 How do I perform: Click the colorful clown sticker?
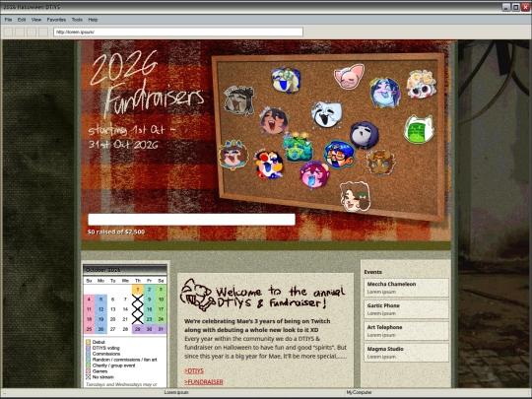pos(269,165)
